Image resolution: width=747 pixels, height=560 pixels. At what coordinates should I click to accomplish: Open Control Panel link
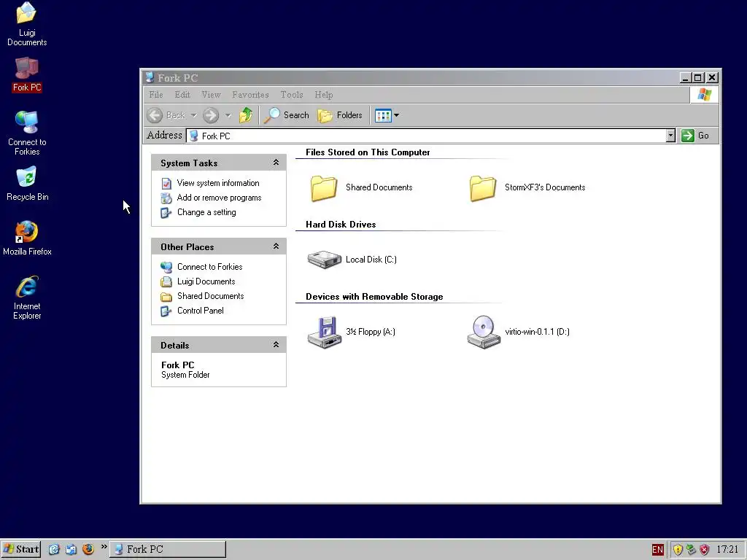coord(200,311)
